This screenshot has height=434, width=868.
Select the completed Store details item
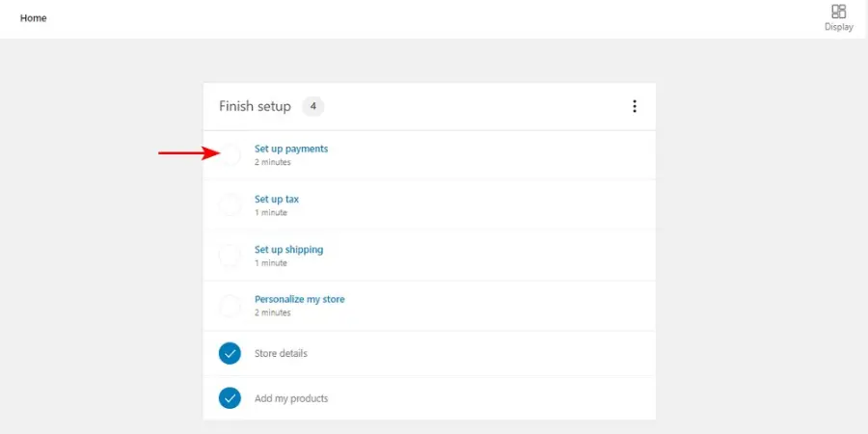pyautogui.click(x=281, y=354)
